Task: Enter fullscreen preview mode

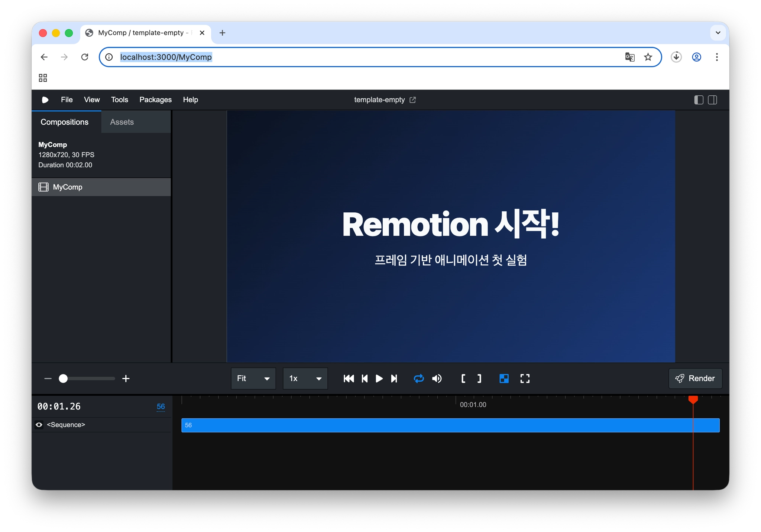Action: (x=525, y=378)
